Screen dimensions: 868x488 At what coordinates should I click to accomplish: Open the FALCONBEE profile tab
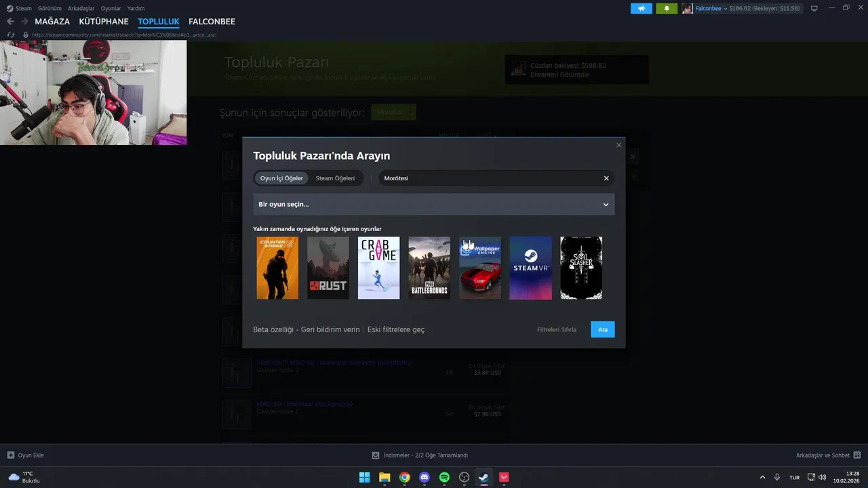click(212, 22)
